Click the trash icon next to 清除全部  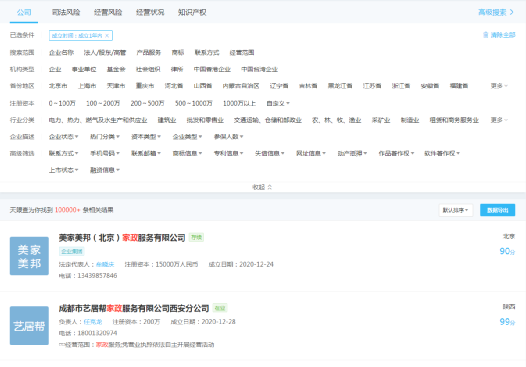485,35
